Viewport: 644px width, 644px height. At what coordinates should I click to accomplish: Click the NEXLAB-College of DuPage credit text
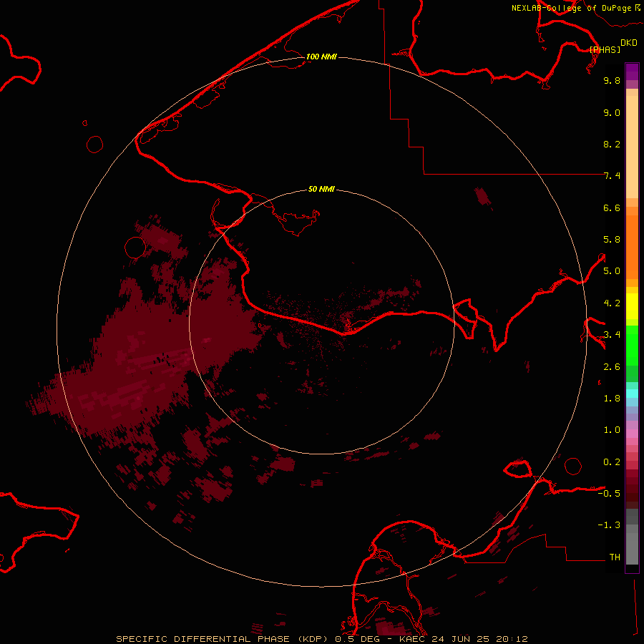[572, 8]
